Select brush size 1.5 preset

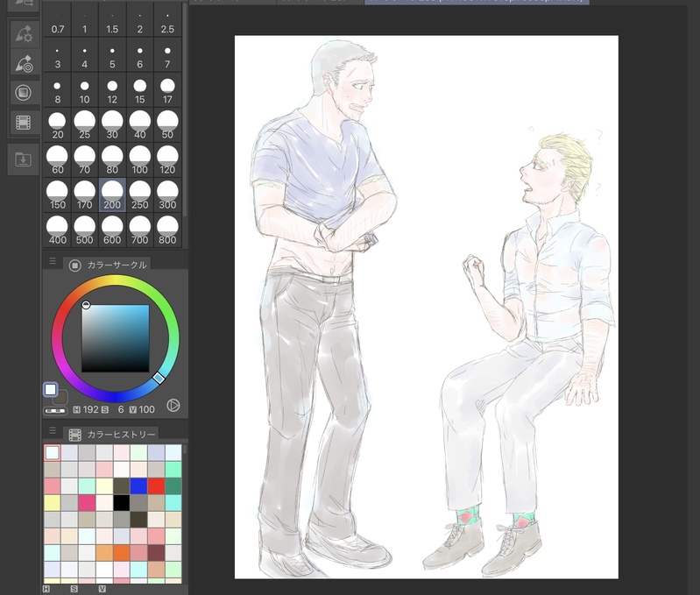[112, 20]
